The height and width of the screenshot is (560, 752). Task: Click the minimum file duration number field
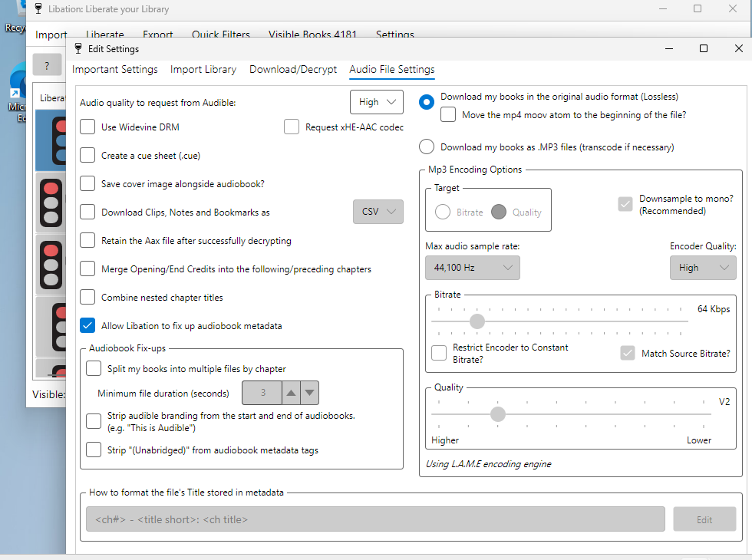262,393
